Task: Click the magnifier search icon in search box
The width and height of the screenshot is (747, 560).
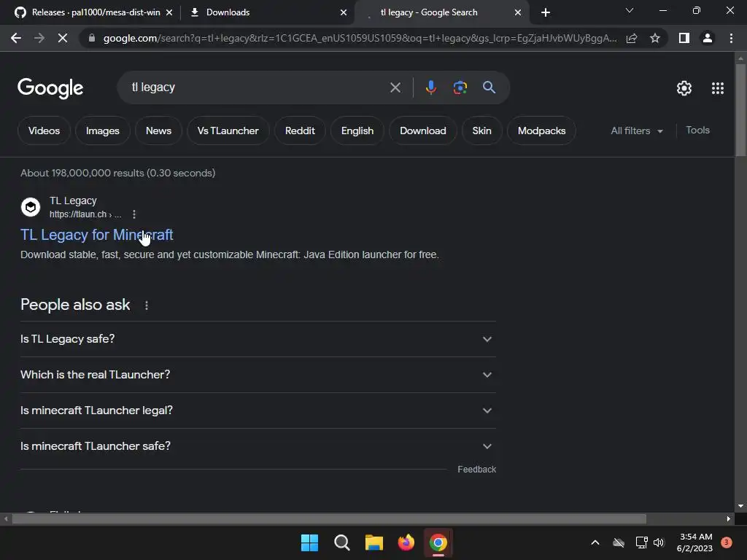Action: [489, 87]
